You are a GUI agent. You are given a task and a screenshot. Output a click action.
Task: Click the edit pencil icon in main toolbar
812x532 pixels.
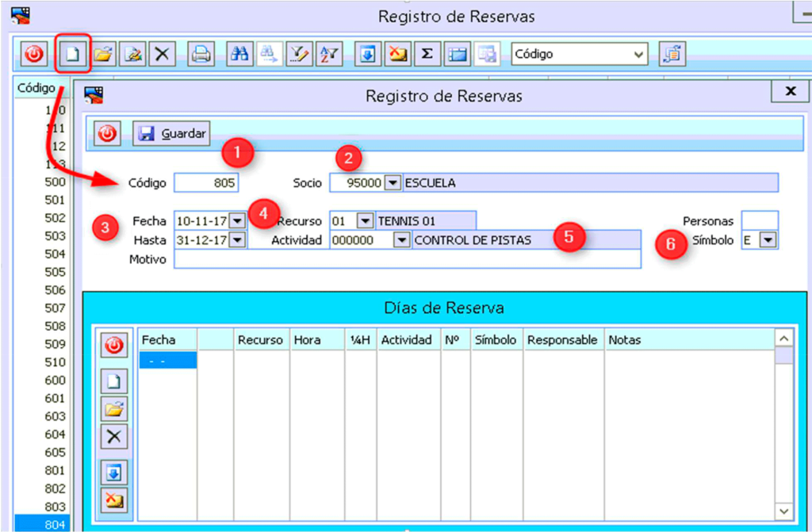point(133,55)
